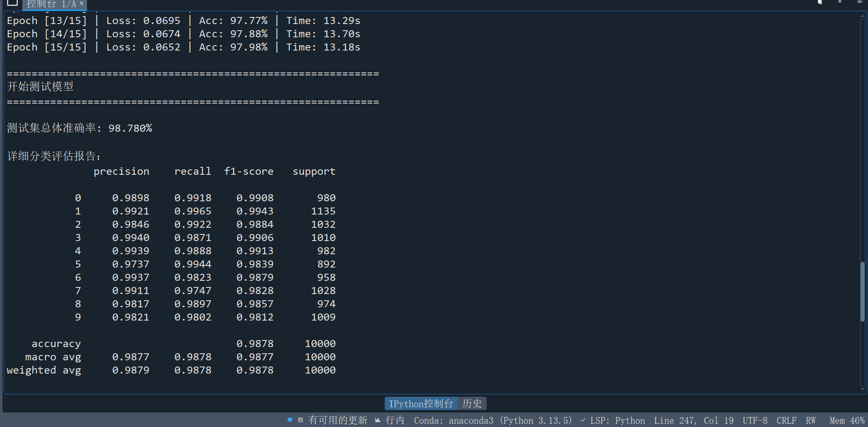Open the console tab browser square icon
868x427 pixels.
[12, 2]
